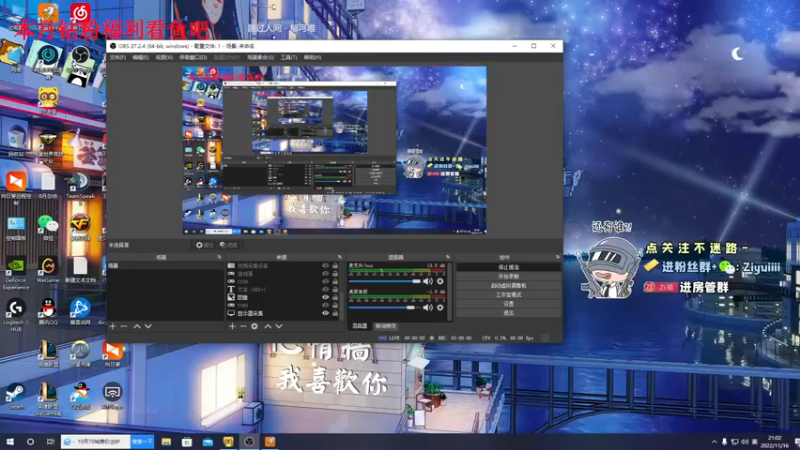The height and width of the screenshot is (450, 800).
Task: Open Properties (属性) gear button above docks
Action: tap(204, 245)
